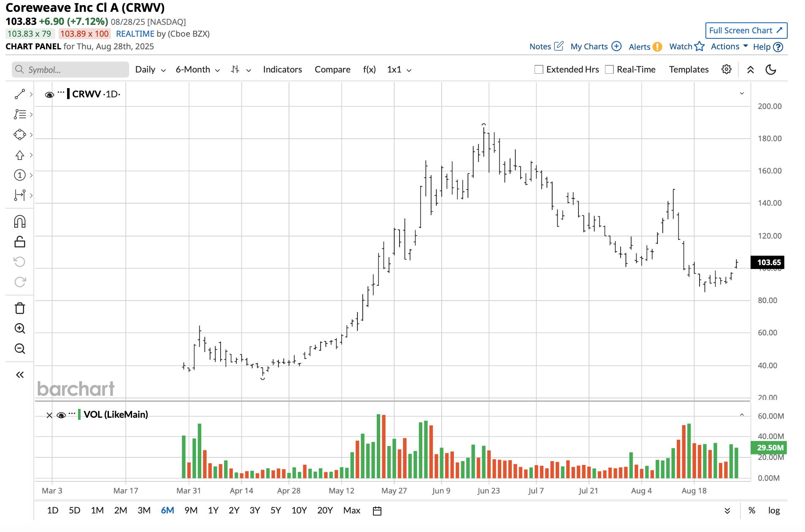Click the Notes edit icon
The image size is (805, 532).
click(x=559, y=46)
